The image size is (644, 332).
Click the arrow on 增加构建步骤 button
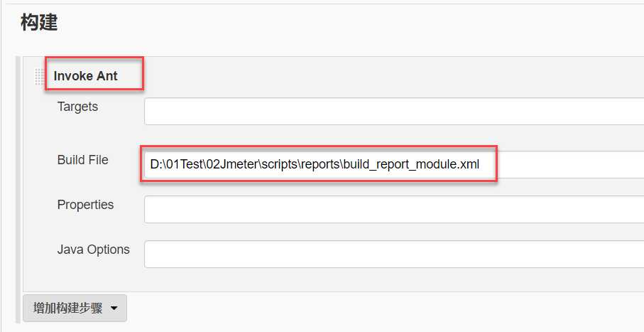[114, 309]
